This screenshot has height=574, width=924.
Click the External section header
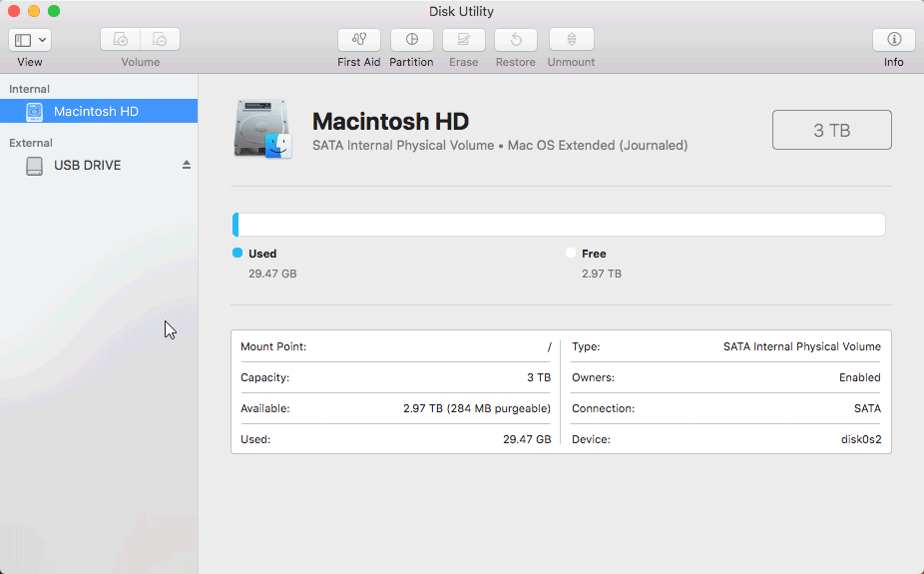tap(31, 143)
